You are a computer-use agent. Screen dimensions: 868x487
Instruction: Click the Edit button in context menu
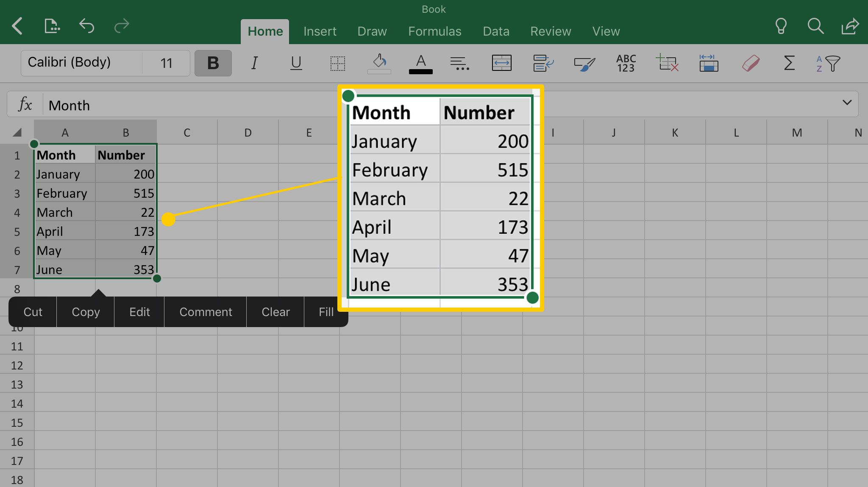coord(139,311)
